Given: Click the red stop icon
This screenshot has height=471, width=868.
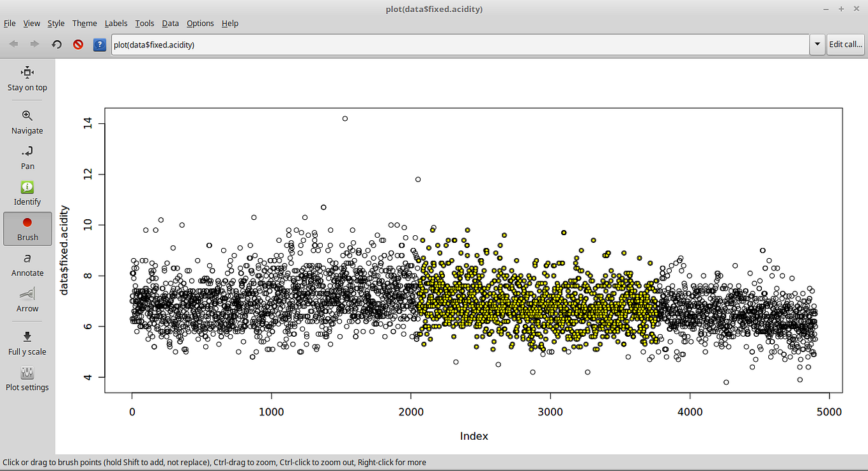Looking at the screenshot, I should tap(77, 44).
